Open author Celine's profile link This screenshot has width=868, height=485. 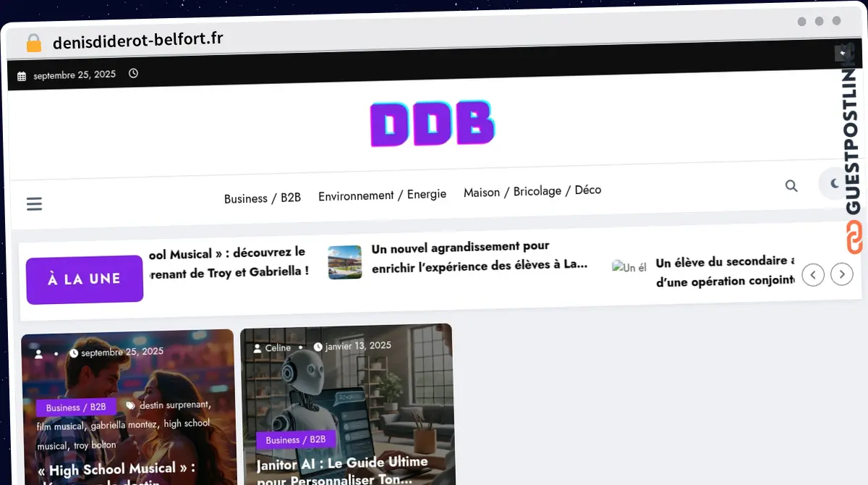coord(278,348)
